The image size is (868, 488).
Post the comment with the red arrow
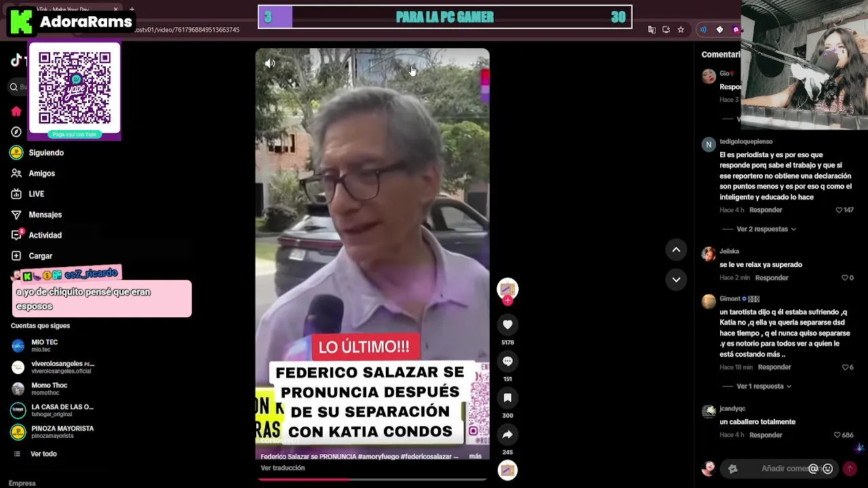(x=850, y=468)
